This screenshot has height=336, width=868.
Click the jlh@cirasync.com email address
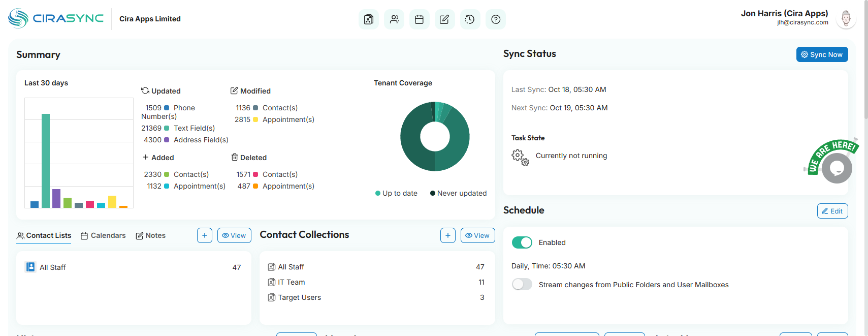(x=802, y=22)
